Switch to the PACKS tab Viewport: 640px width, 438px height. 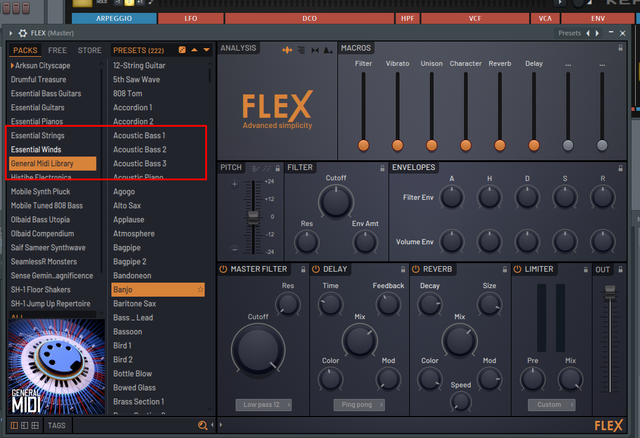coord(25,50)
